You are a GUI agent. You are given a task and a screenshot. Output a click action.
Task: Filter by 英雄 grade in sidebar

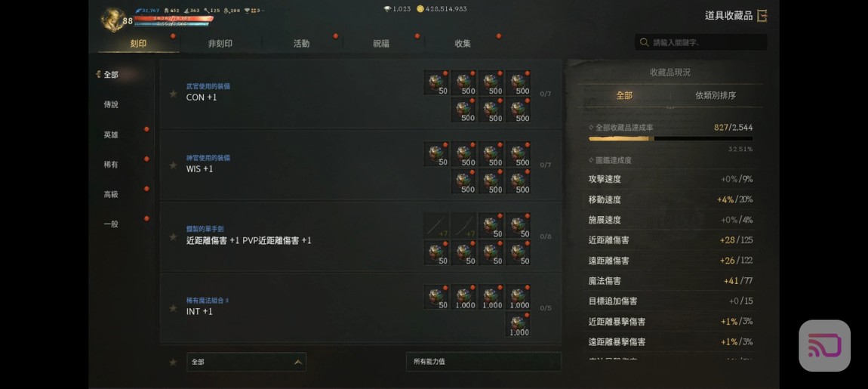(x=111, y=134)
